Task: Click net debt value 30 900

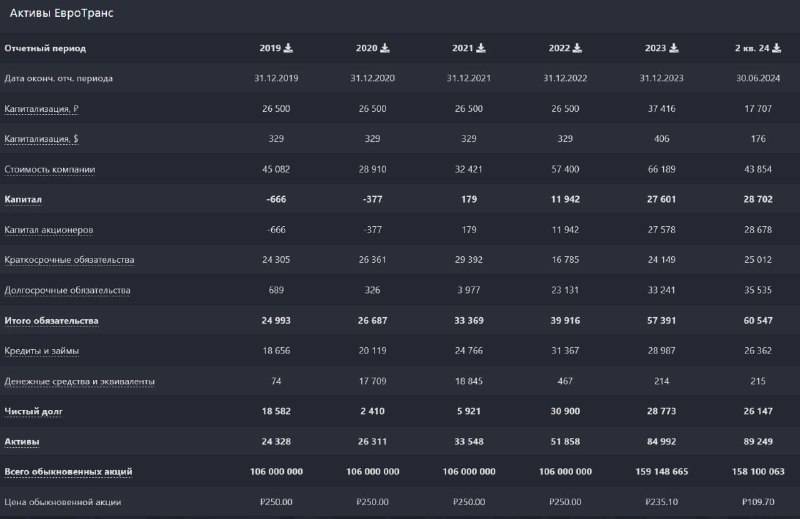Action: [x=565, y=411]
